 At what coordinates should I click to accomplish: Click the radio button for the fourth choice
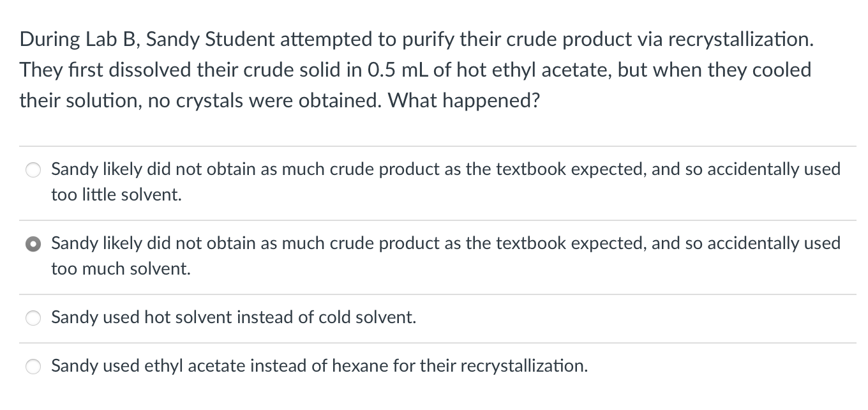click(x=33, y=367)
